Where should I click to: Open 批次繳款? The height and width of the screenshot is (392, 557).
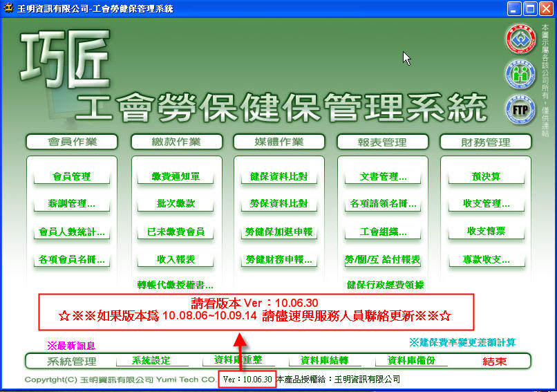(176, 204)
